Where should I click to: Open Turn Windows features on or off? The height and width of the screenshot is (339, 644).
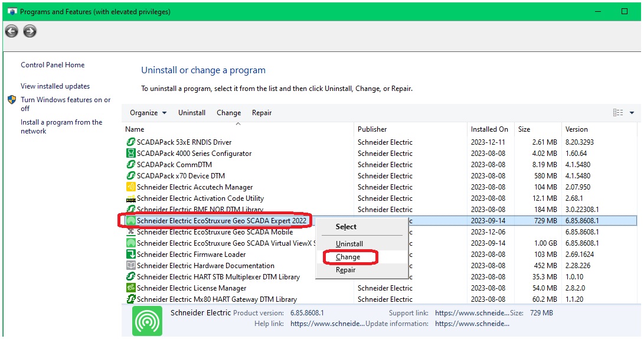click(66, 104)
